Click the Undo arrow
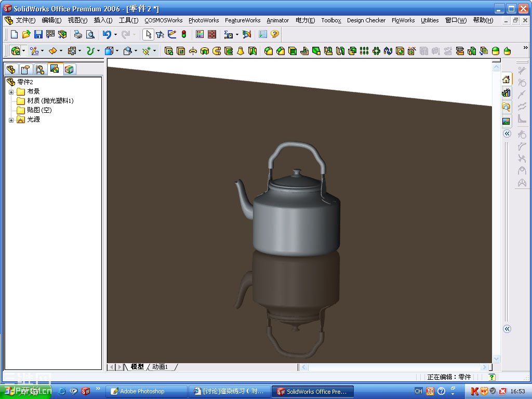The image size is (532, 399). 107,34
